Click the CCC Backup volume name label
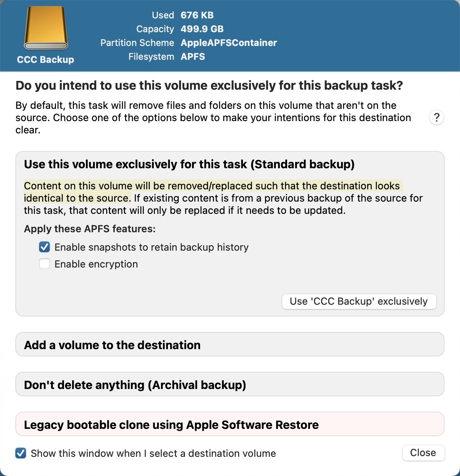Viewport: 460px width, 476px height. coord(45,59)
